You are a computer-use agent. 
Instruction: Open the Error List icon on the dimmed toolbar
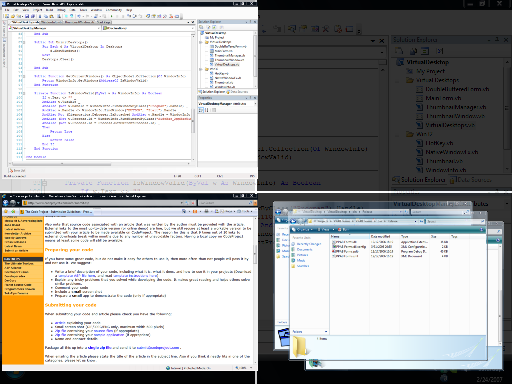338,29
